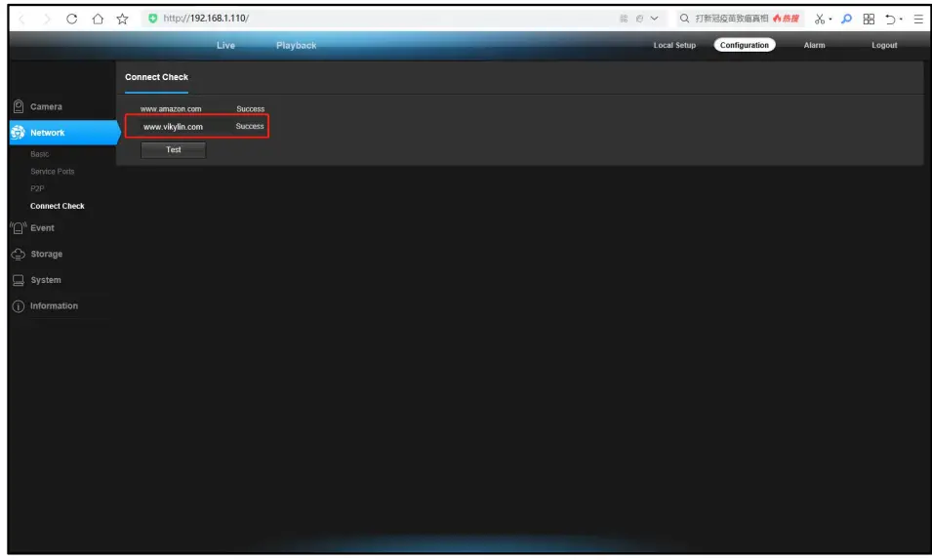Screen dimensions: 932x560
Task: Open the address bar dropdown chevron
Action: point(655,19)
